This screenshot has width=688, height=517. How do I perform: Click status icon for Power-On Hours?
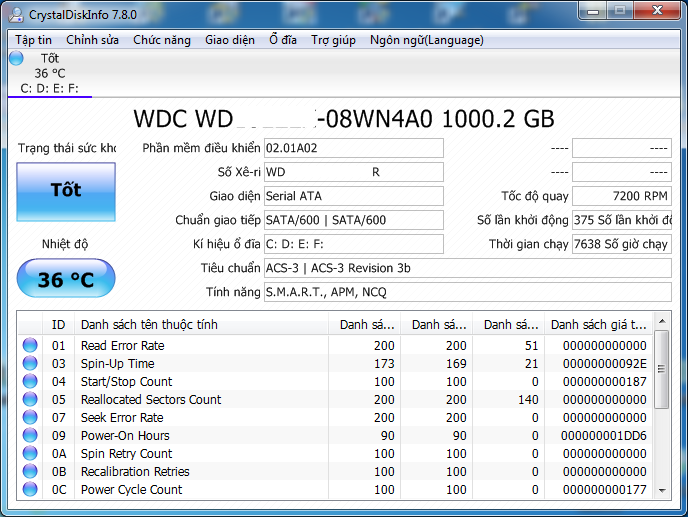click(x=30, y=435)
